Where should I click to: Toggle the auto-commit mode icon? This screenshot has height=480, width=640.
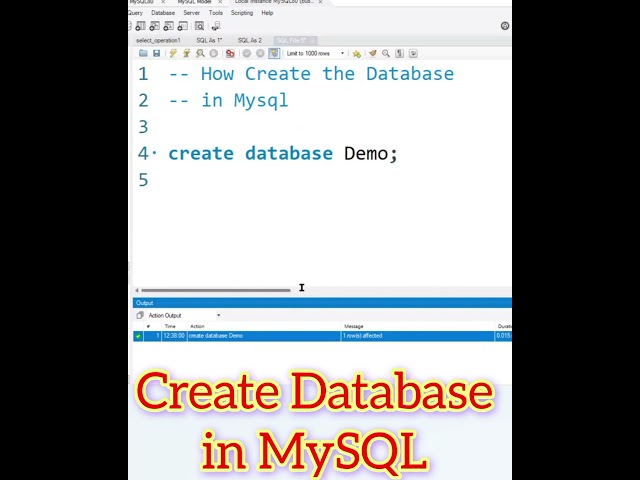click(274, 53)
